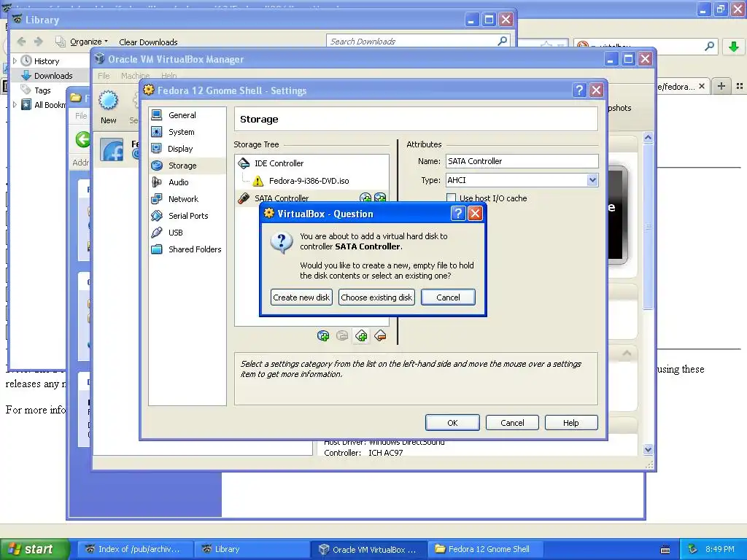The height and width of the screenshot is (560, 747).
Task: Cancel the VirtualBox Question dialog
Action: tap(448, 297)
